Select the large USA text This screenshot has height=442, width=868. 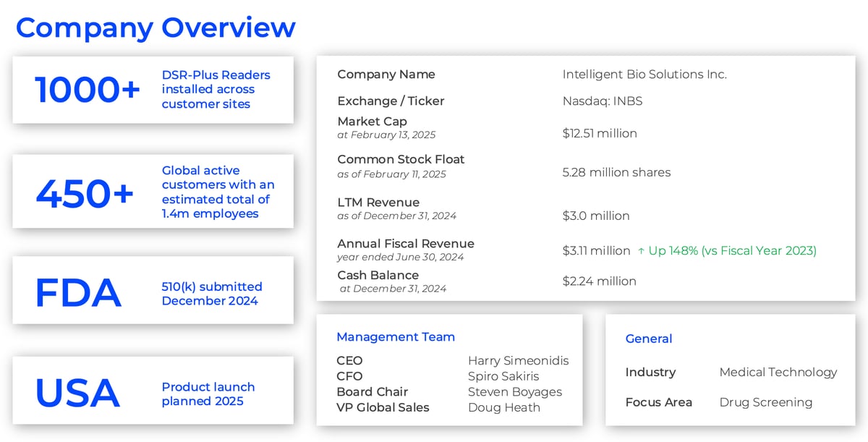coord(77,393)
